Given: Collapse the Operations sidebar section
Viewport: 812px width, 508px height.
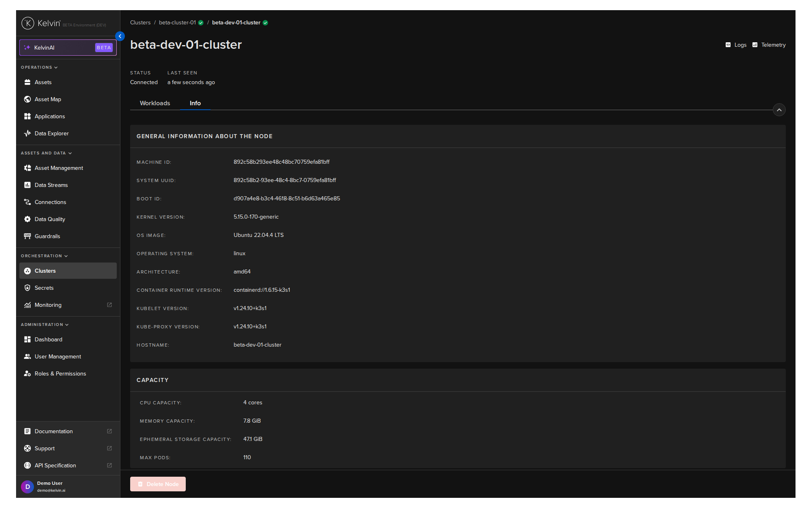Looking at the screenshot, I should 56,67.
